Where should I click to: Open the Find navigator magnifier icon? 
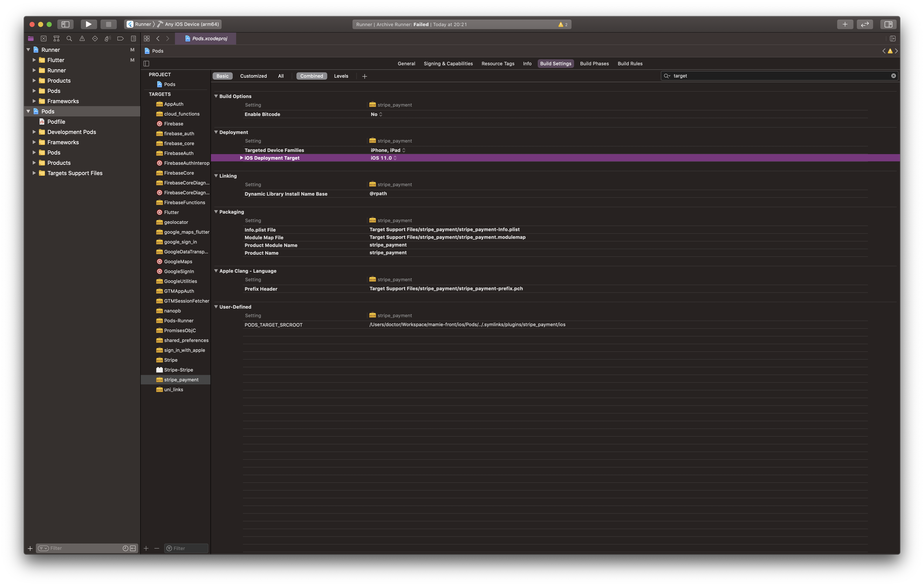(x=69, y=38)
